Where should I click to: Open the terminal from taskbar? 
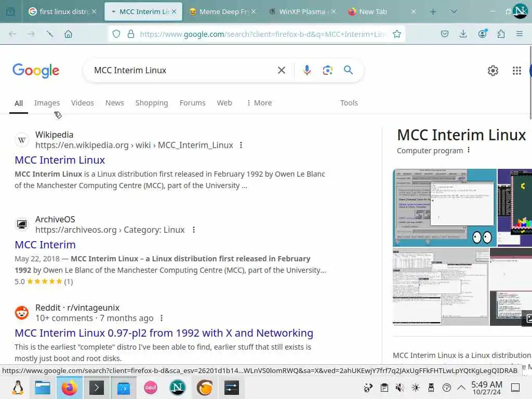(x=96, y=388)
